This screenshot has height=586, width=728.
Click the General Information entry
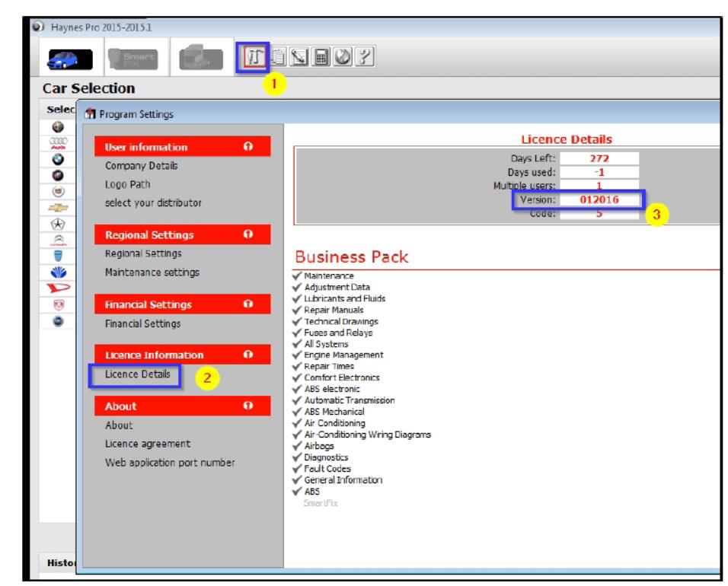[x=343, y=480]
